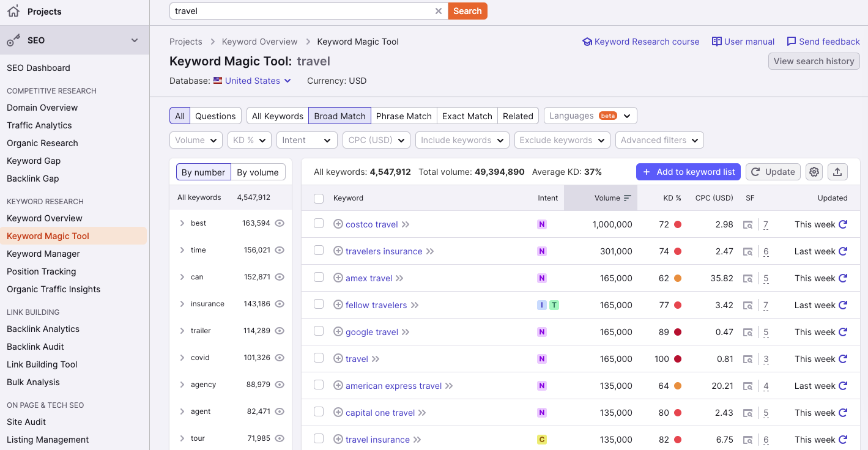The width and height of the screenshot is (868, 450).
Task: Click the export/upload icon next to settings
Action: (x=837, y=172)
